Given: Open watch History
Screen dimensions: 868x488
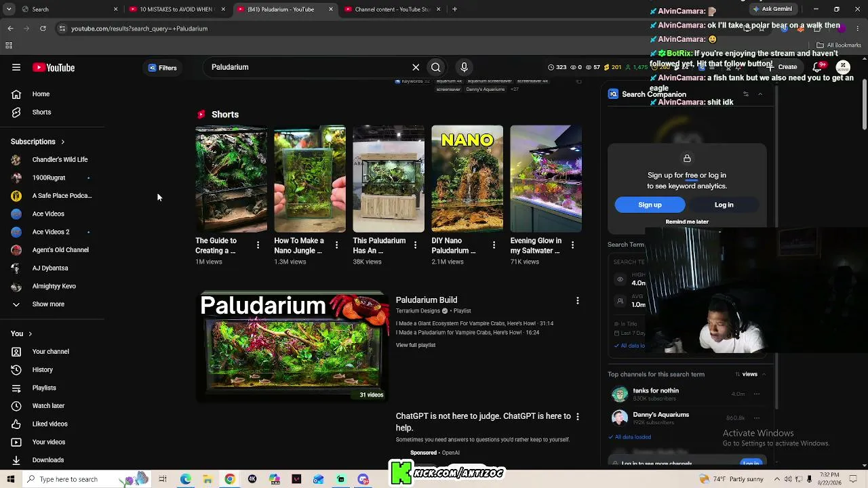Looking at the screenshot, I should pyautogui.click(x=52, y=369).
